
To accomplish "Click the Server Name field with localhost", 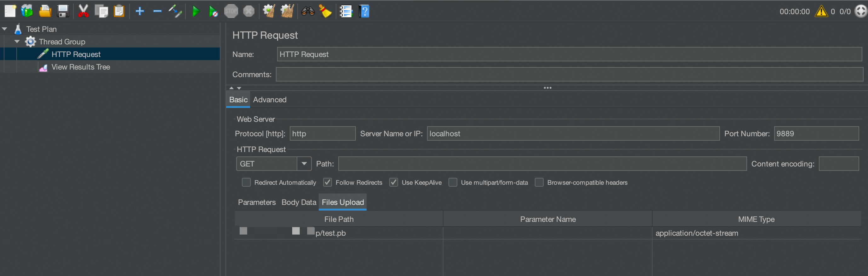I will tap(573, 133).
